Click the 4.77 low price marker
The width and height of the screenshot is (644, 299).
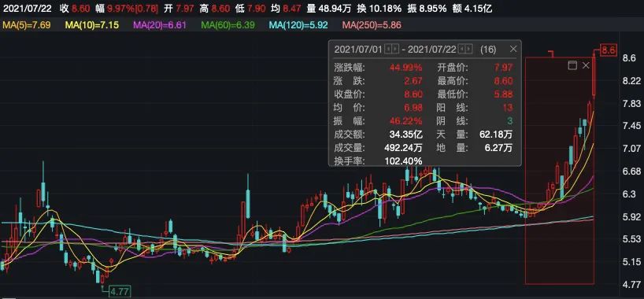[120, 292]
